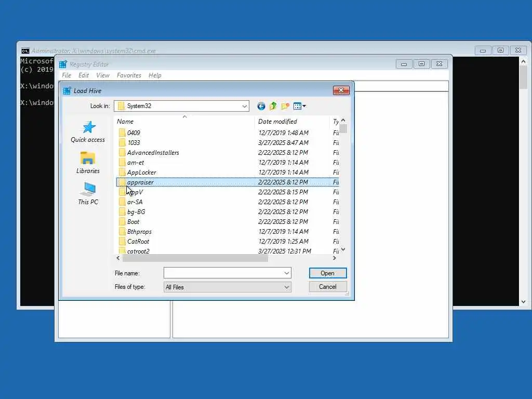This screenshot has width=532, height=399.
Task: Click the am-et folder icon
Action: pyautogui.click(x=122, y=162)
